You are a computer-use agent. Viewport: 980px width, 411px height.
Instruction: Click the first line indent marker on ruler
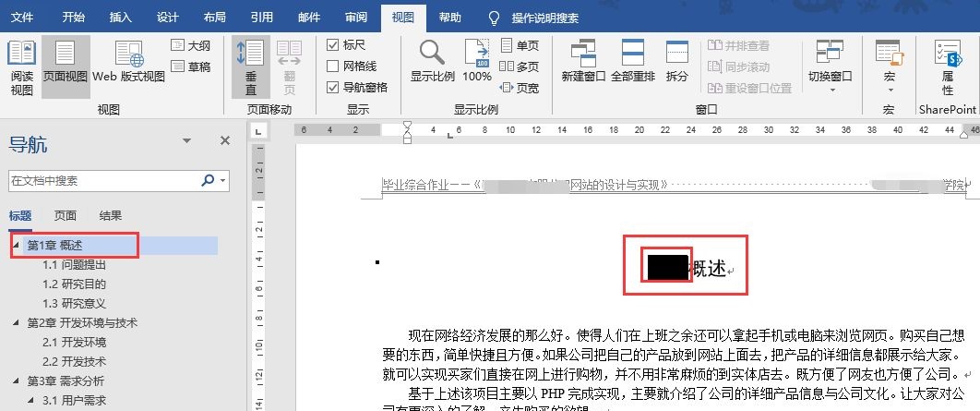[408, 125]
